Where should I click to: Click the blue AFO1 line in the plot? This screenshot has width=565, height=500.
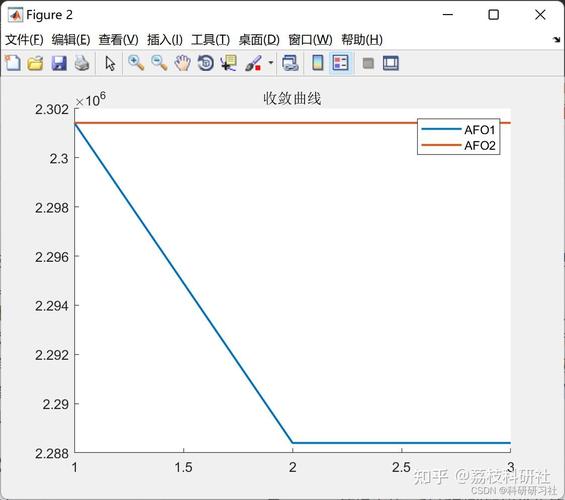[184, 283]
